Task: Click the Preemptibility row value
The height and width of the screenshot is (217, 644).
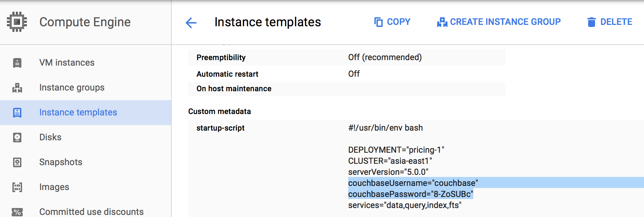Action: click(385, 57)
